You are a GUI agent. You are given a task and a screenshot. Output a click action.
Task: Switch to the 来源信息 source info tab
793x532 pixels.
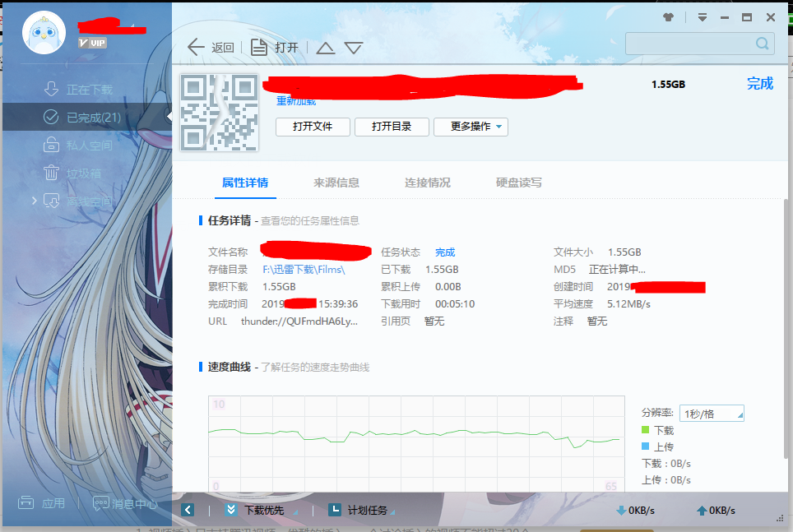coord(335,184)
